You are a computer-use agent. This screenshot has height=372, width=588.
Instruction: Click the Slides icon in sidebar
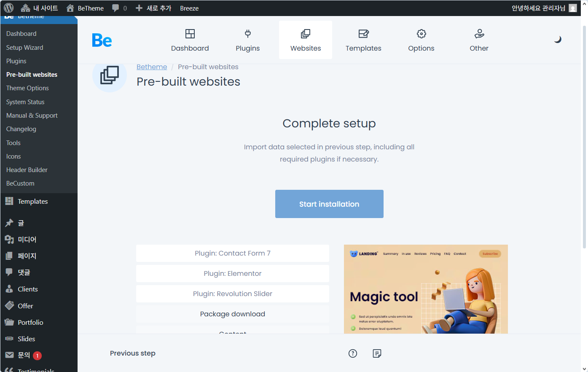pyautogui.click(x=9, y=339)
